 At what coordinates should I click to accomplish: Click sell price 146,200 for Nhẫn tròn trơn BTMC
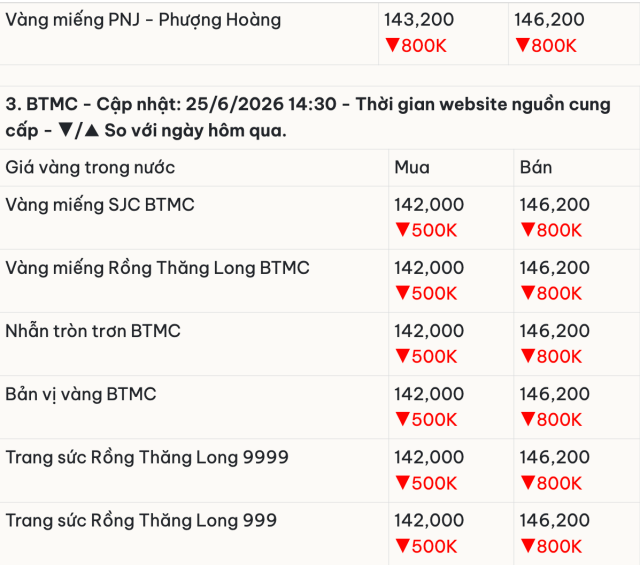554,331
